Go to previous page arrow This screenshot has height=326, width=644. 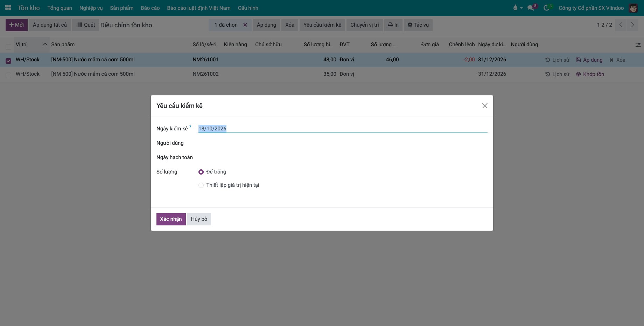tap(621, 25)
